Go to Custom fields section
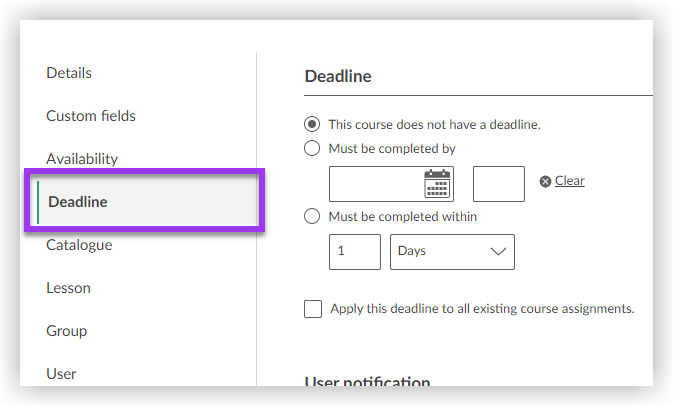The height and width of the screenshot is (407, 674). (x=91, y=116)
